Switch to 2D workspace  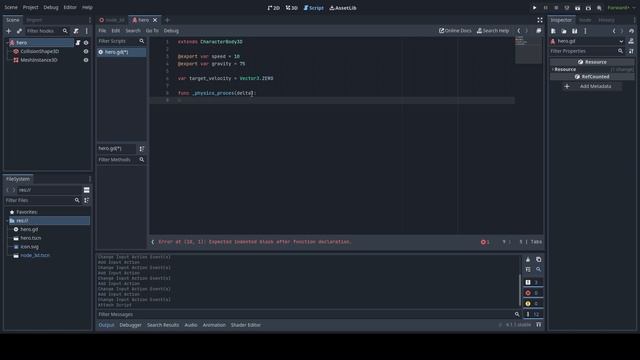pyautogui.click(x=273, y=8)
